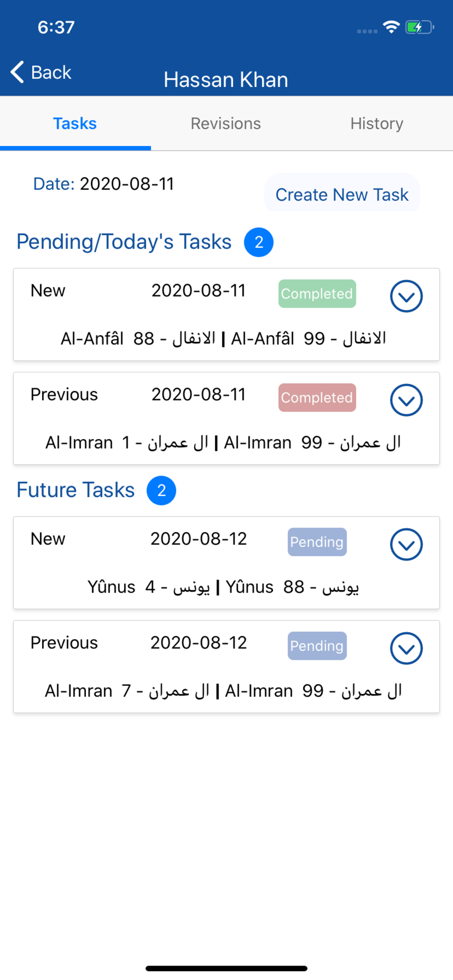Tap the back chevron arrow icon

18,72
